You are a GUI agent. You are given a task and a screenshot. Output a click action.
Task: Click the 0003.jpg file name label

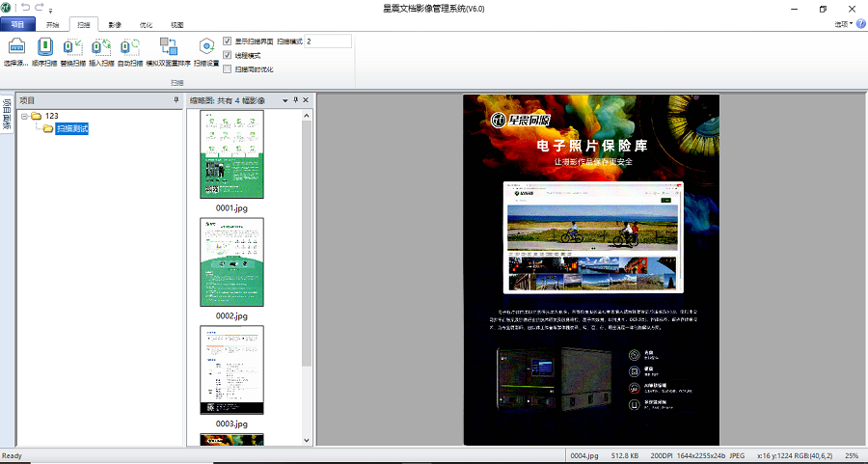click(x=231, y=424)
